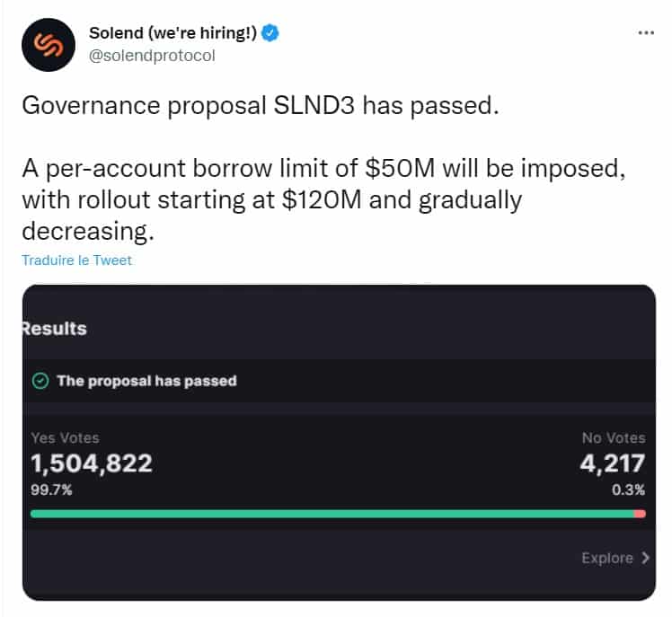Open the Explore link in results card
672x617 pixels.
[x=616, y=558]
